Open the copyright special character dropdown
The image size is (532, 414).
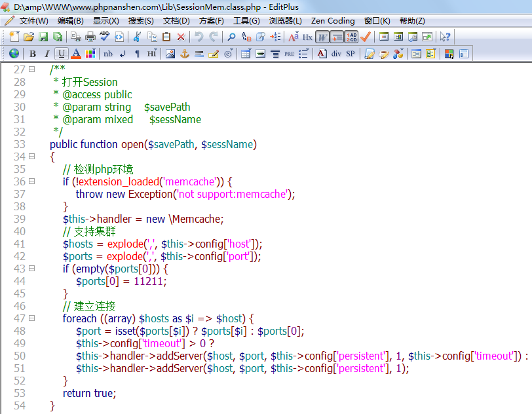tap(229, 54)
